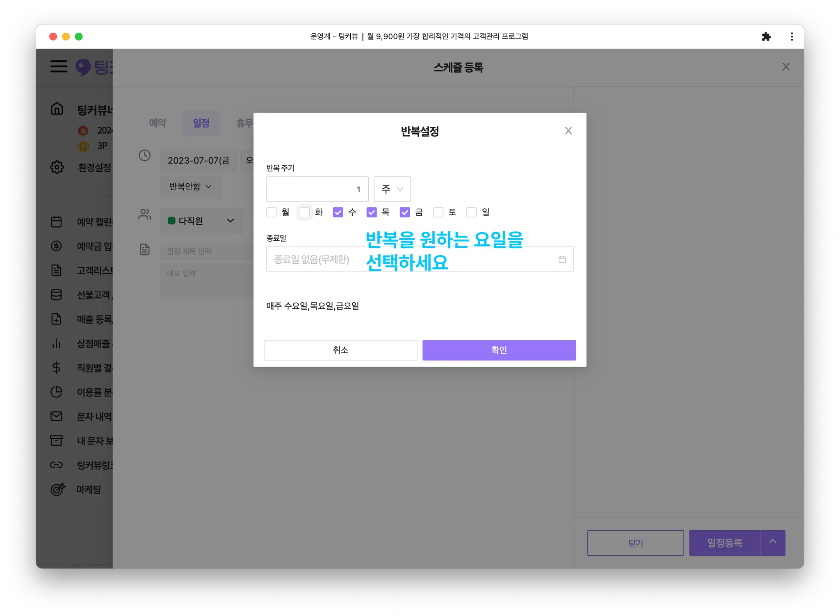Expand the 반복안함 dropdown
This screenshot has height=616, width=840.
tap(191, 187)
